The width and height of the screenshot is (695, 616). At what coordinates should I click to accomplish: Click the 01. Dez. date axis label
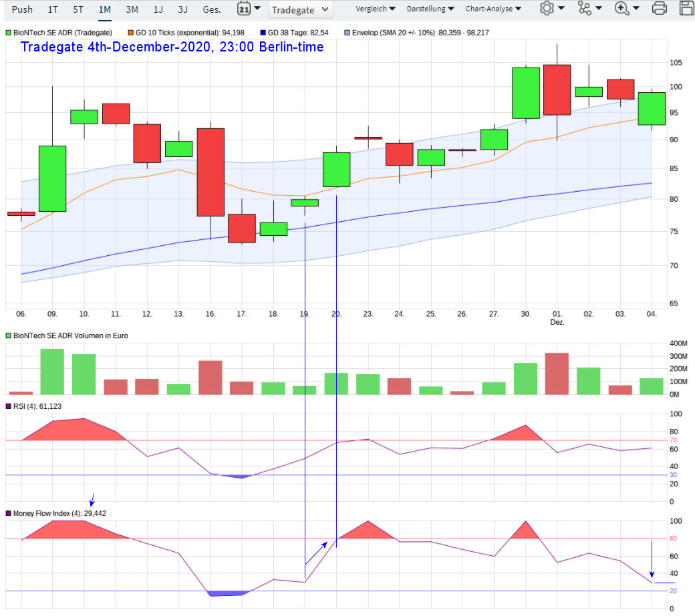pyautogui.click(x=557, y=318)
